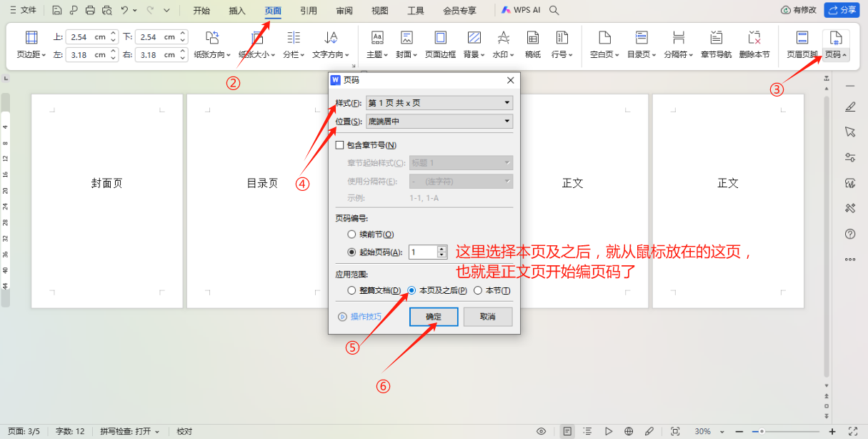
Task: Select the 整篇文档 radio option
Action: (x=351, y=290)
